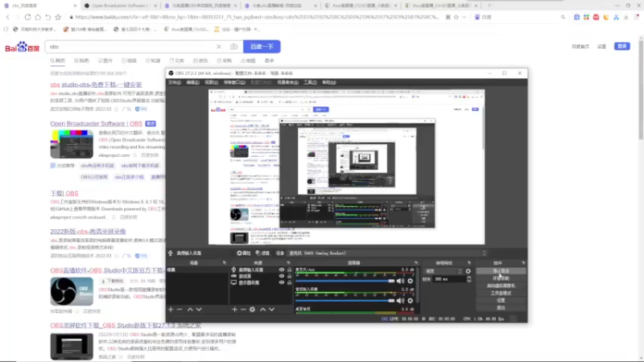
Task: Click the browser page vertical scrollbar
Action: coord(641,88)
